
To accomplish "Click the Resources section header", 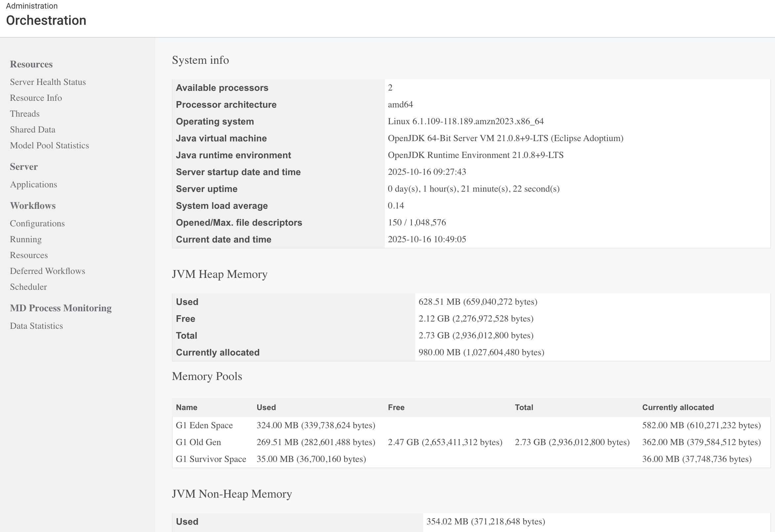I will click(31, 64).
